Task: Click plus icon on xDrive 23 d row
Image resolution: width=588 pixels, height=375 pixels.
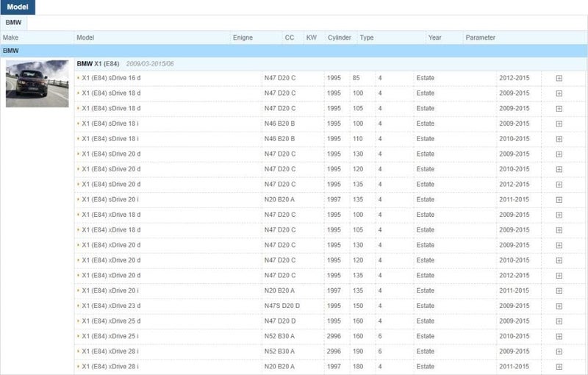Action: (559, 306)
